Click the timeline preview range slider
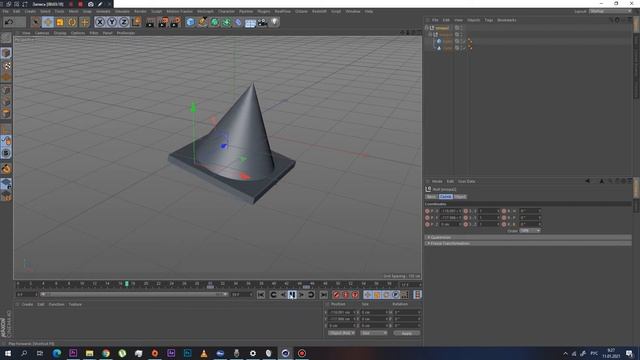The width and height of the screenshot is (640, 360). coord(134,294)
